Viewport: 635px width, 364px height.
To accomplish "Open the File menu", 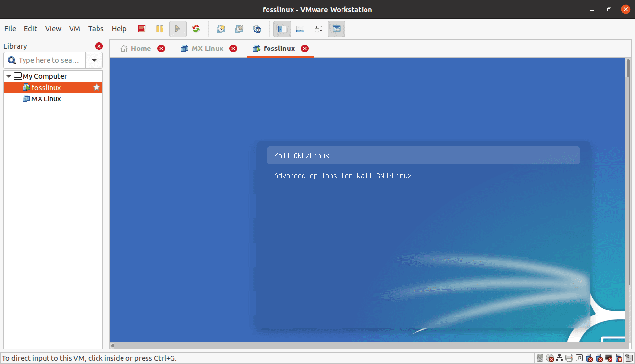I will 10,29.
